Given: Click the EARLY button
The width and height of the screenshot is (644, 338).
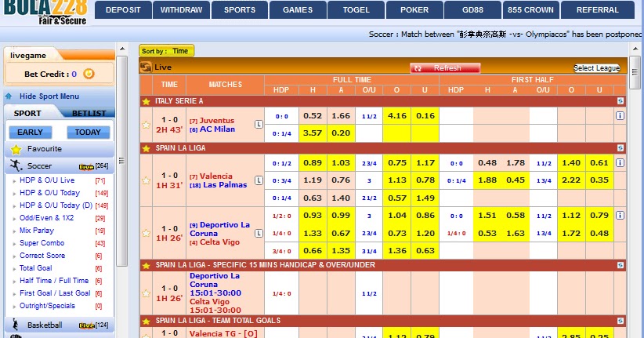Looking at the screenshot, I should tap(30, 132).
